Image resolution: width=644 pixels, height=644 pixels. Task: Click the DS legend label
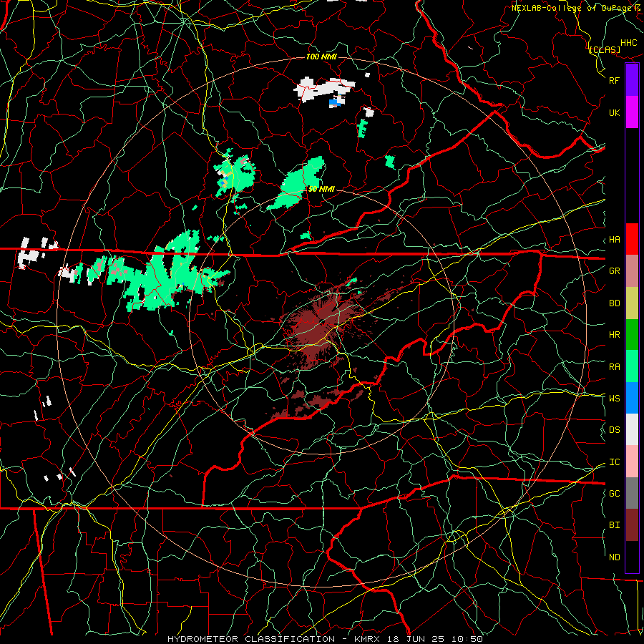(614, 430)
